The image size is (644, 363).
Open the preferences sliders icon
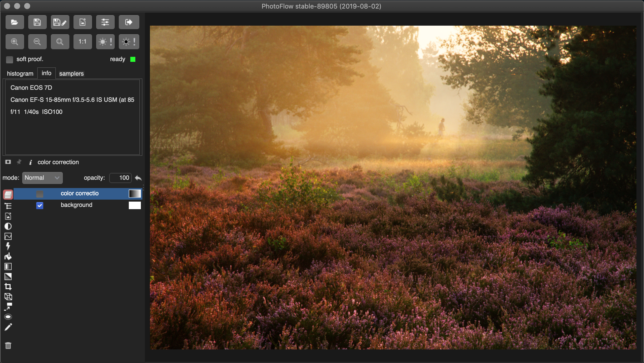(x=105, y=22)
